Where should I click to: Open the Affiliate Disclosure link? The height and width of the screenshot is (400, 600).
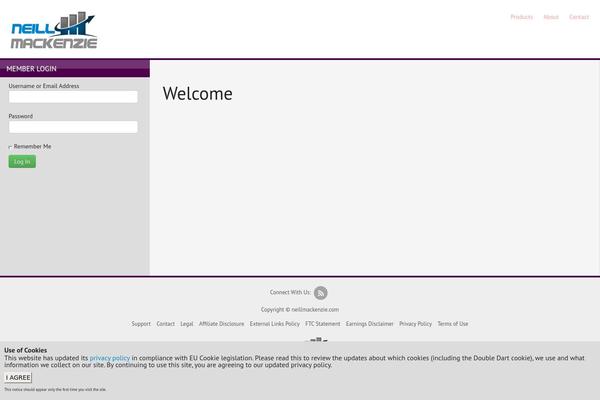[x=222, y=324]
